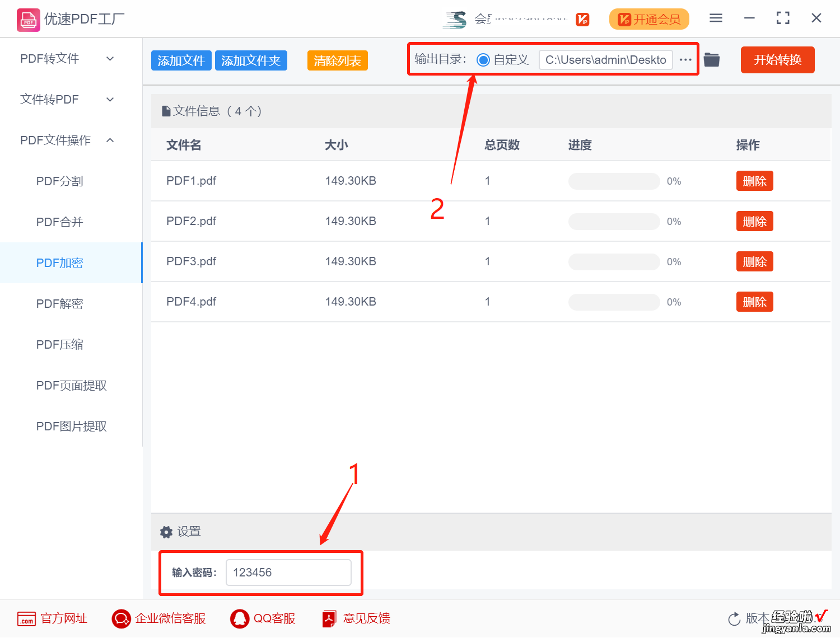
Task: Click the PDF4.pdf progress bar
Action: click(614, 302)
